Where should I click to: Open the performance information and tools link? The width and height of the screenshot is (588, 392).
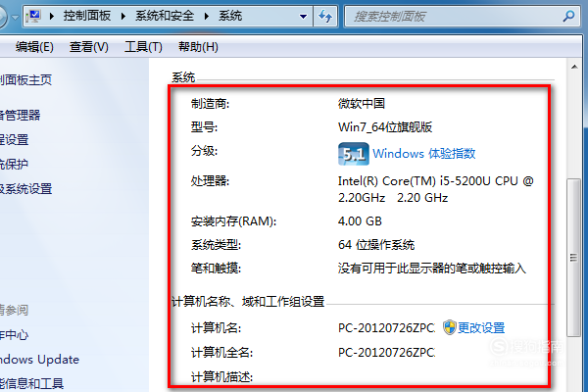[32, 383]
